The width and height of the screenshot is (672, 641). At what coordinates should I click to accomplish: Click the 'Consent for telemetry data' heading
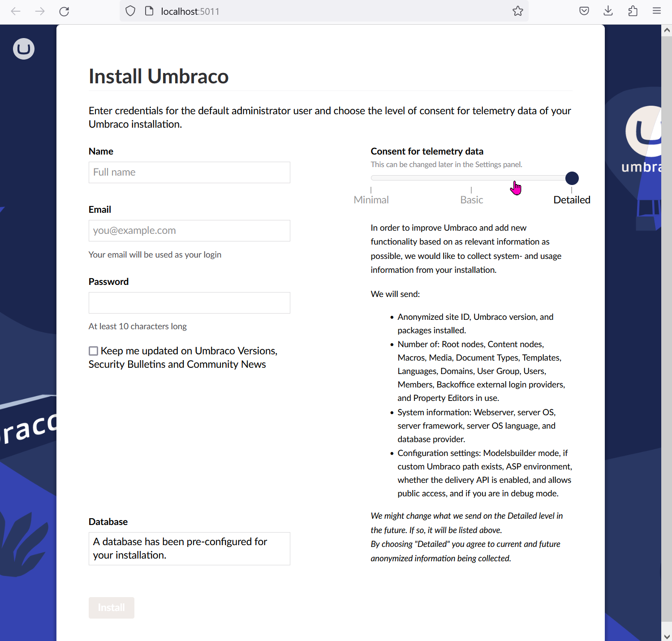[x=427, y=151]
